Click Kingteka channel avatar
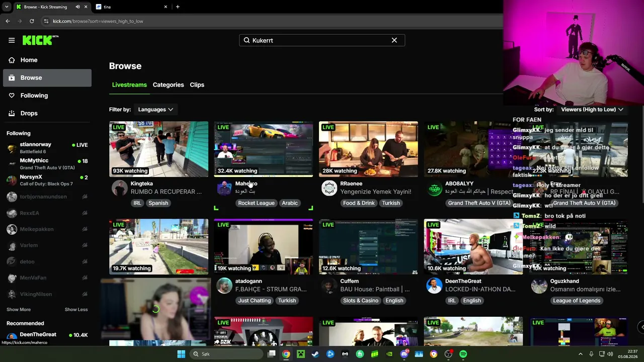Image resolution: width=644 pixels, height=362 pixels. click(120, 188)
